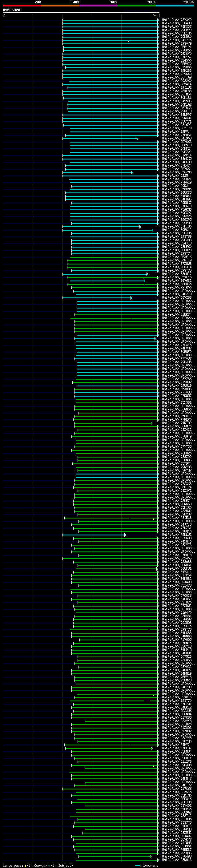
Task: Select the UniRef100_O81692 hit label
Action: click(177, 125)
